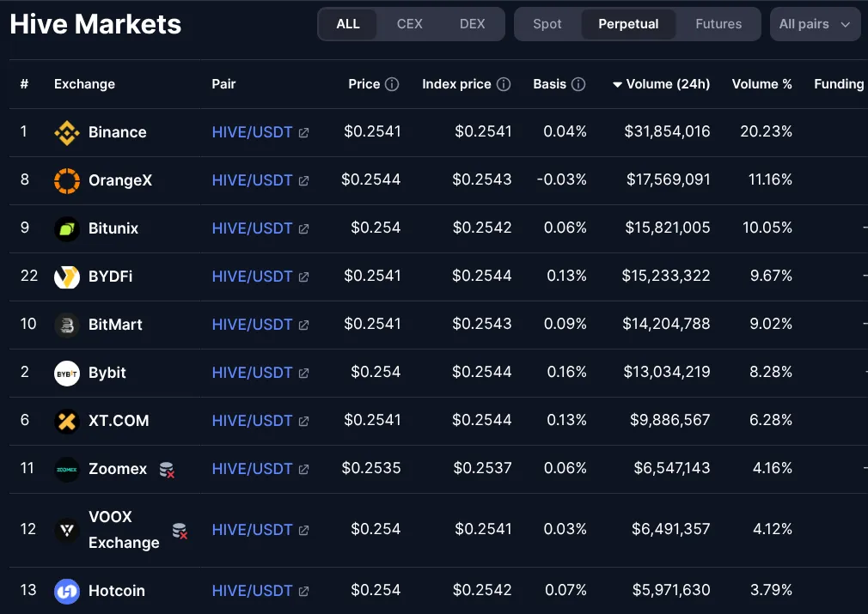Click the Hotcoin exchange name
The image size is (868, 614).
click(x=117, y=592)
